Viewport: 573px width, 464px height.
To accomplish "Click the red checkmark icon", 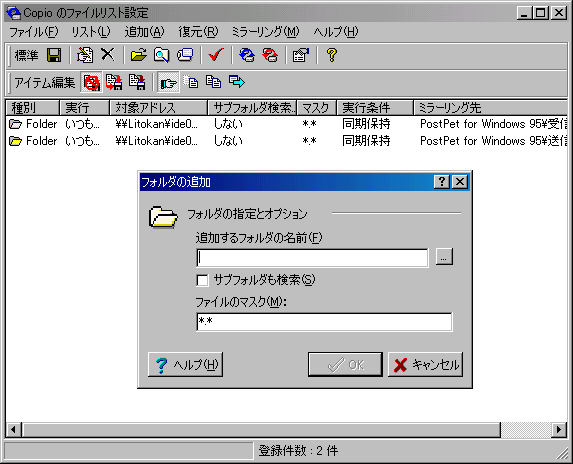I will [x=216, y=55].
